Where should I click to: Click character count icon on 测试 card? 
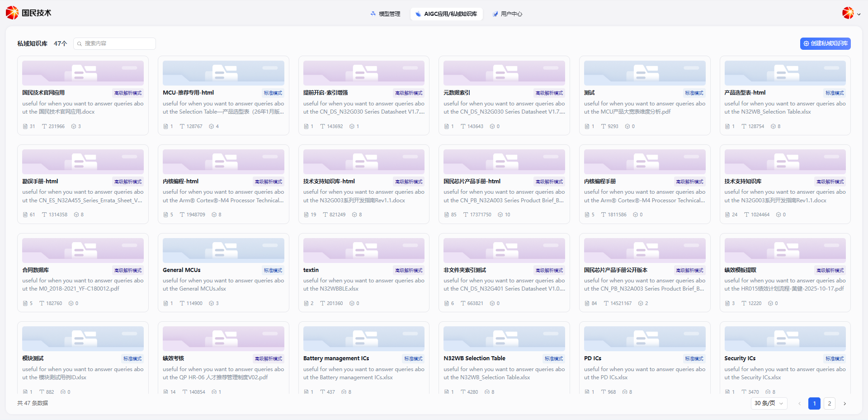tap(604, 126)
